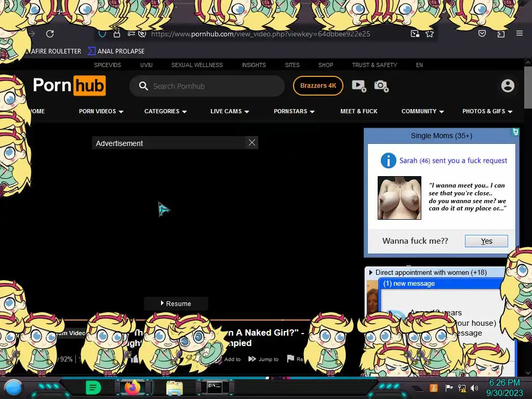Click the report flag icon below the video
Image resolution: width=532 pixels, height=399 pixels.
point(290,358)
